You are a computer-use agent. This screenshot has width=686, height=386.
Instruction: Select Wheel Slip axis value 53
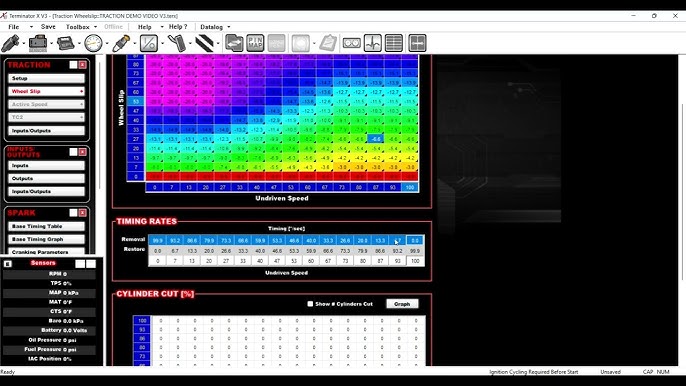click(136, 102)
